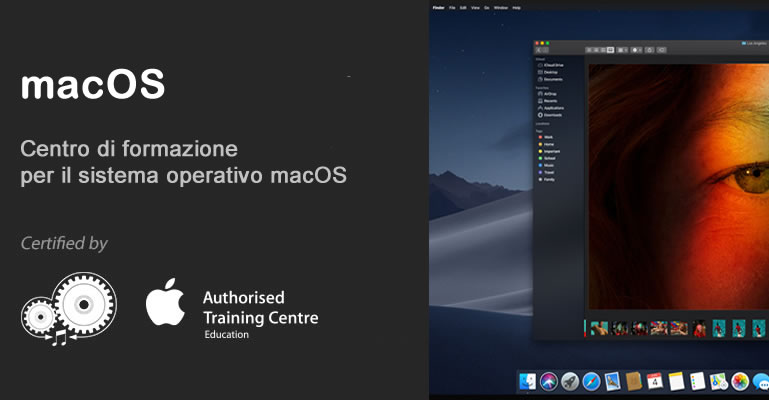Screen dimensions: 769x400
Task: Click the Locations sidebar section header
Action: click(542, 124)
